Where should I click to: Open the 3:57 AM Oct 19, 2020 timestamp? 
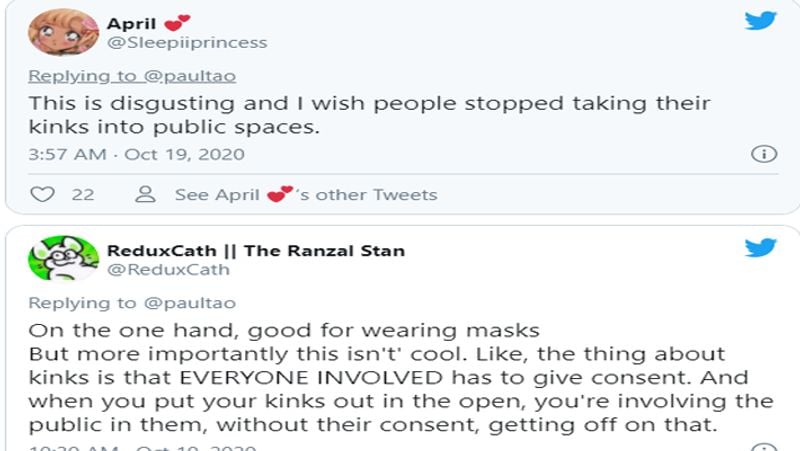click(137, 154)
